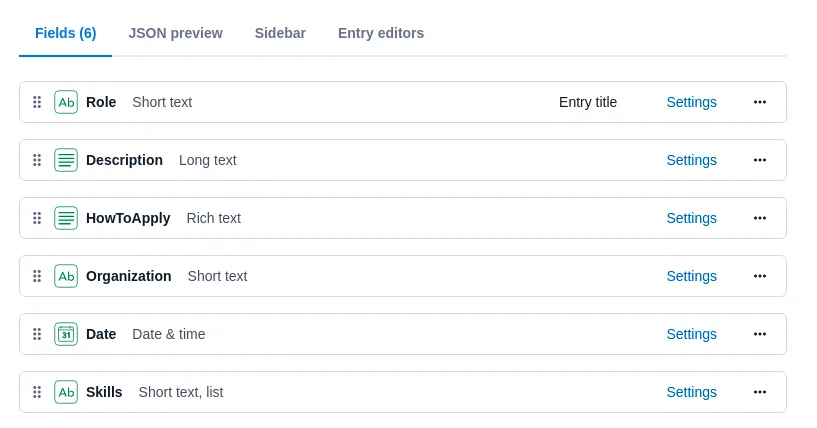Click the Ab icon beside Role

pyautogui.click(x=66, y=102)
